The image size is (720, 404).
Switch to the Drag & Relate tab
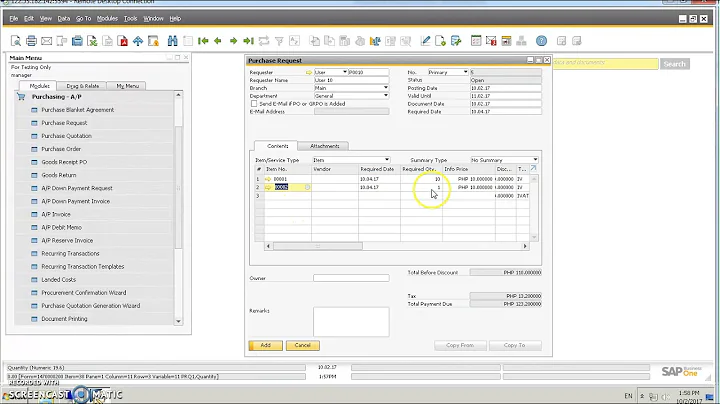(82, 86)
